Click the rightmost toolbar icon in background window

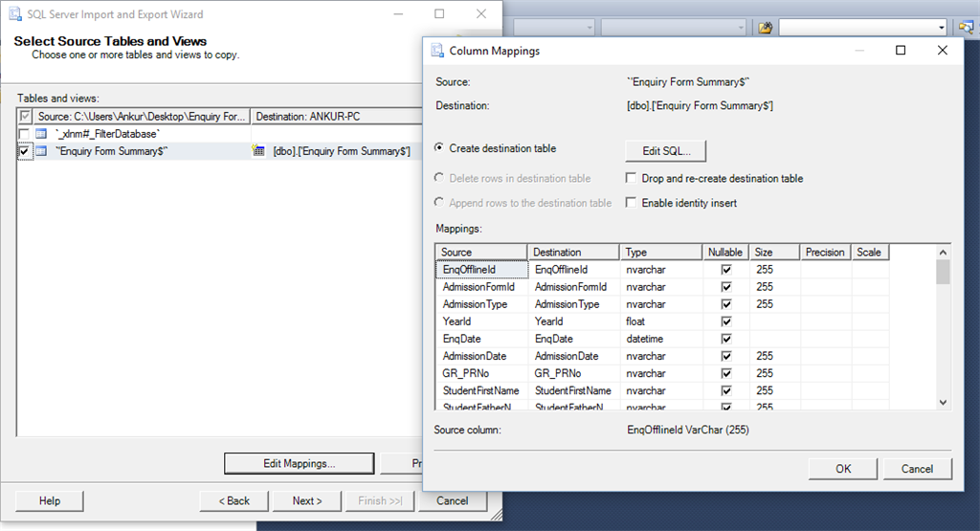click(x=967, y=28)
